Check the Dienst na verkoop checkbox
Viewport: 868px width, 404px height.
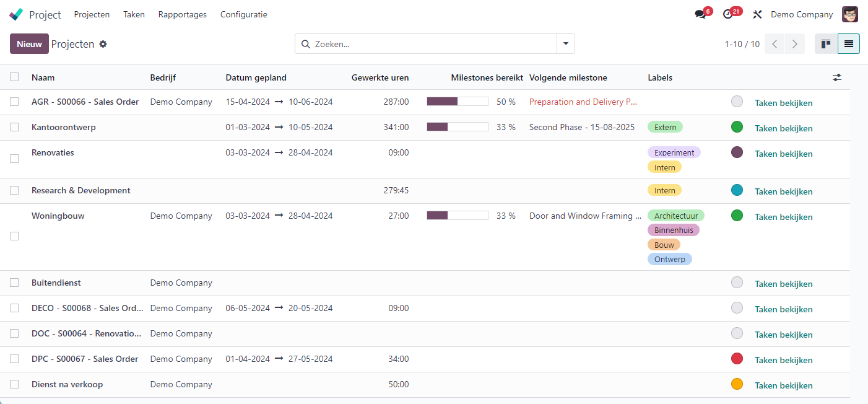14,384
